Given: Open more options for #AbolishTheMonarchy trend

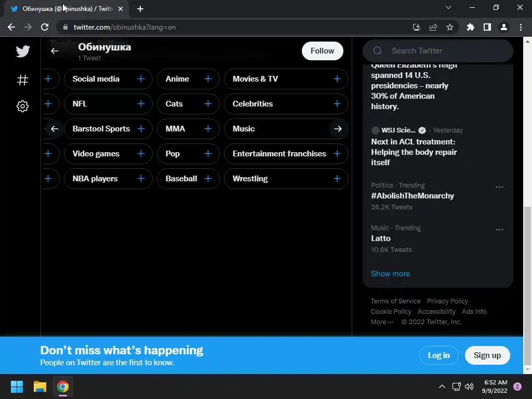Looking at the screenshot, I should click(499, 187).
